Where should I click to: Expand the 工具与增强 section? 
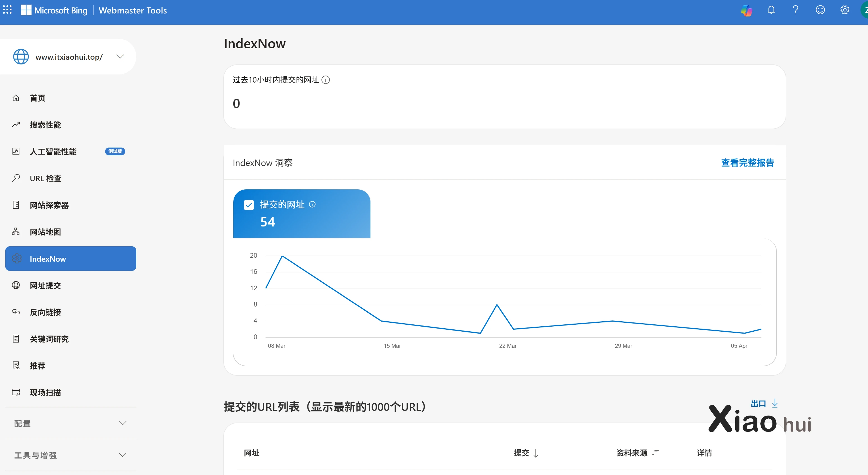coord(123,455)
